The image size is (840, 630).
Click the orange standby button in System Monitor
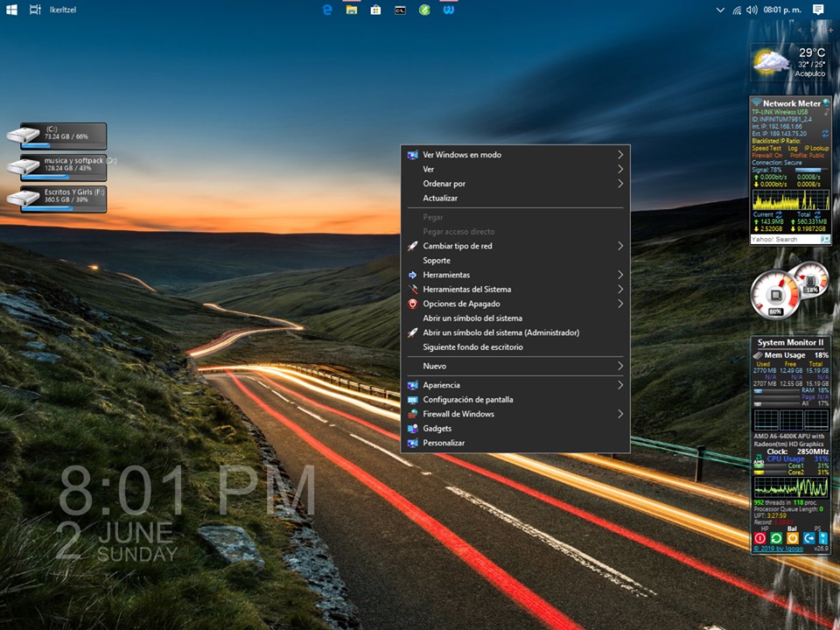[x=793, y=538]
